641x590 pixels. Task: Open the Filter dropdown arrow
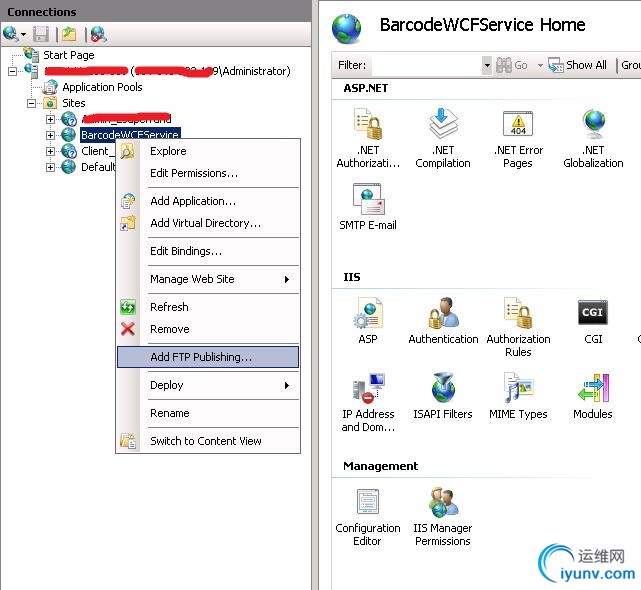[x=486, y=65]
